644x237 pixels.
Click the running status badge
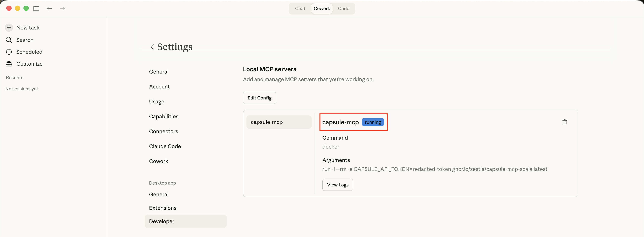tap(372, 122)
